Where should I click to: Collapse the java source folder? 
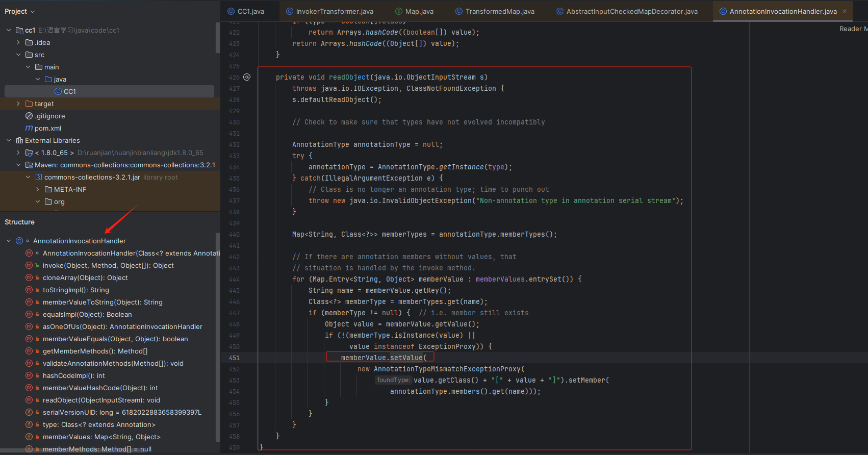(38, 79)
